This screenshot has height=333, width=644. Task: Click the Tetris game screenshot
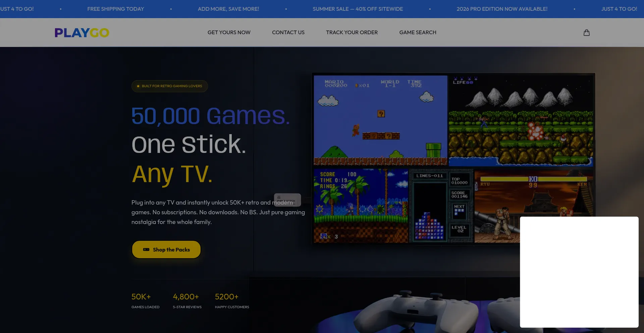(442, 206)
